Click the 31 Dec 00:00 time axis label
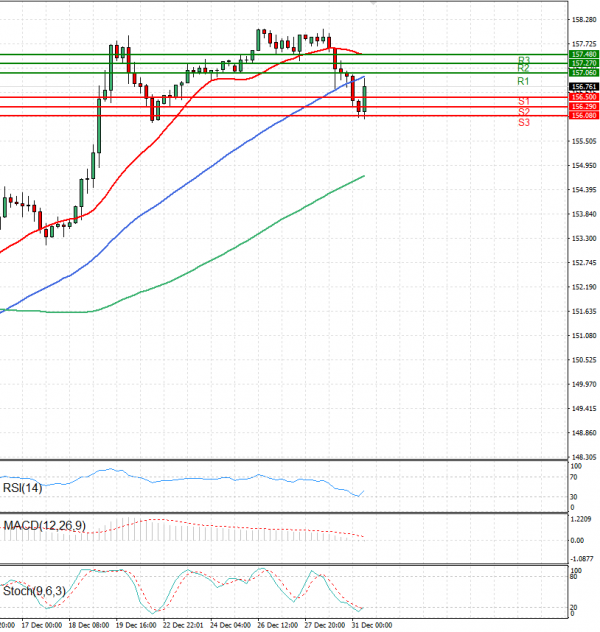 click(x=369, y=625)
